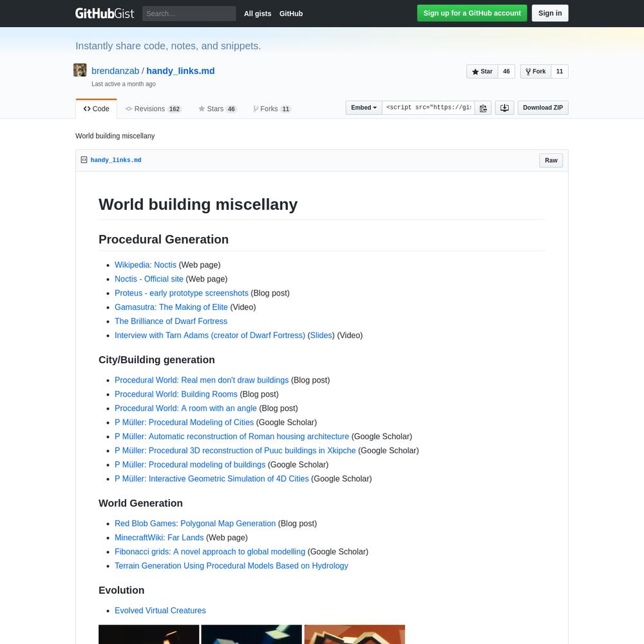Click the 'Evolution' heading
This screenshot has height=644, width=644.
(x=122, y=590)
